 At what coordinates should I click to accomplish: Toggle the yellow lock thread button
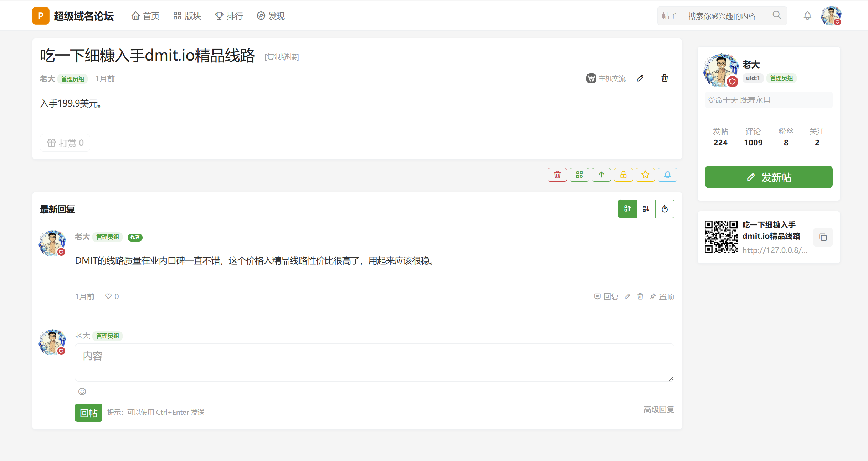[x=623, y=175]
